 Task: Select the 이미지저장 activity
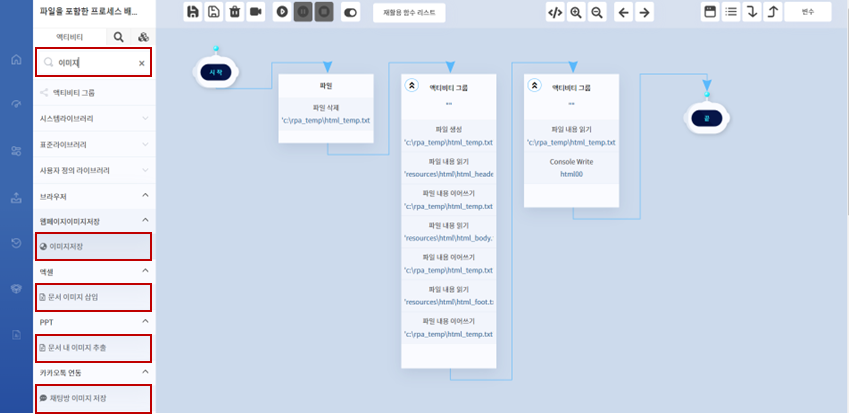(x=94, y=246)
